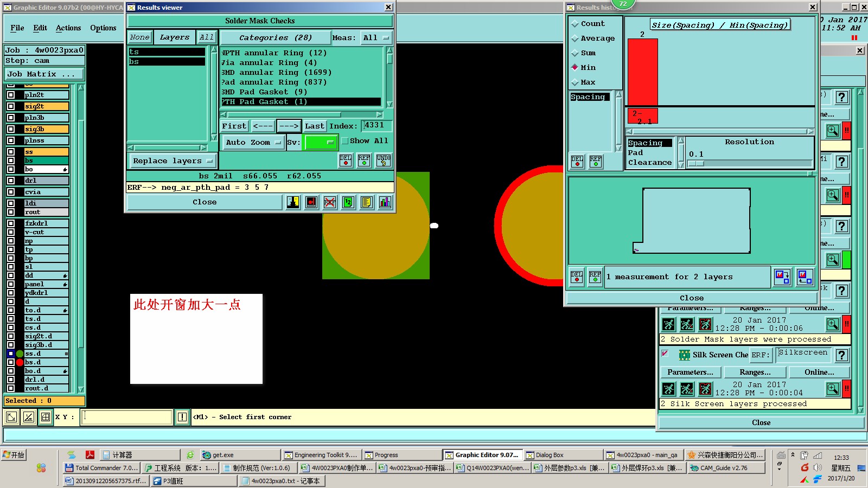The height and width of the screenshot is (488, 868).
Task: Toggle the sig2t layer checkbox
Action: (11, 106)
